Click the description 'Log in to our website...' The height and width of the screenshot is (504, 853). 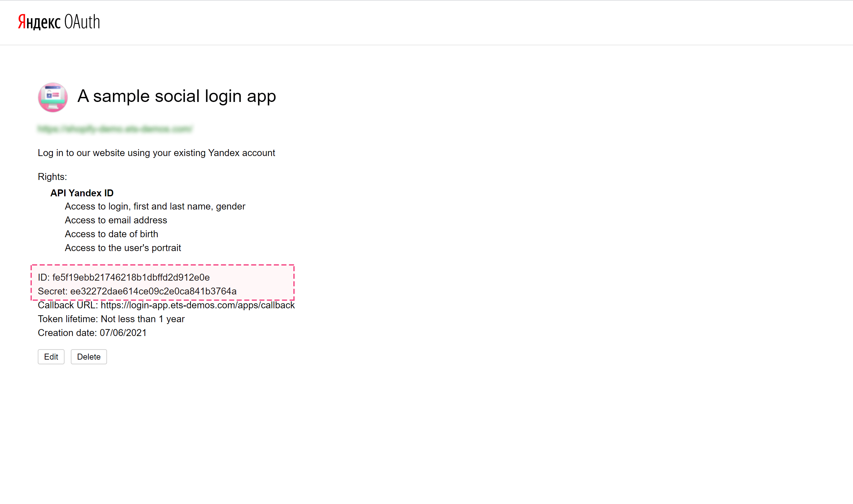[x=156, y=153]
